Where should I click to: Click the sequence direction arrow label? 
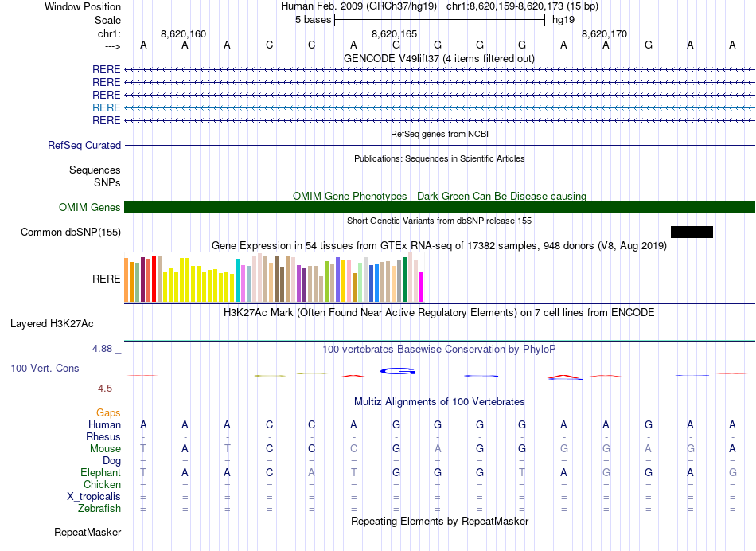click(x=113, y=46)
